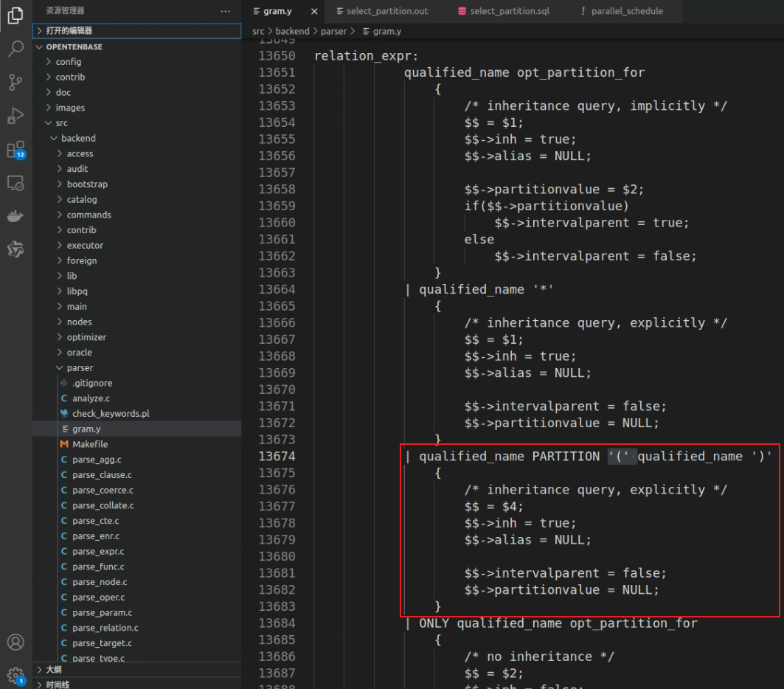Open the Docker whale icon
Screen dimensions: 784x689
(x=15, y=216)
